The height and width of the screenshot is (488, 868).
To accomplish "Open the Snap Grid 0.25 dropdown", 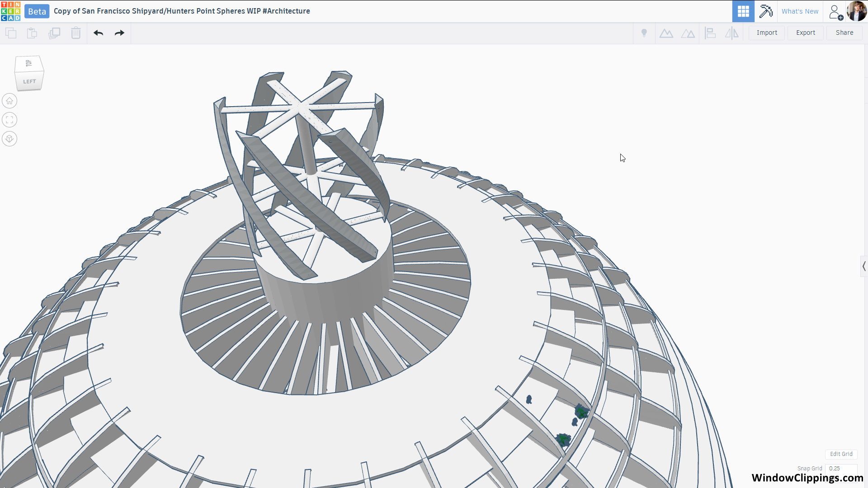I will click(x=841, y=469).
